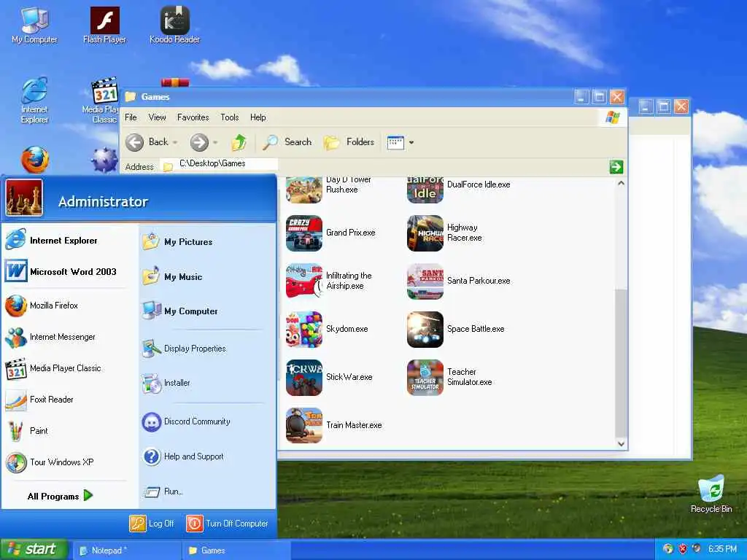This screenshot has width=747, height=560.
Task: Click the Internet Explorer desktop shortcut
Action: pyautogui.click(x=34, y=100)
